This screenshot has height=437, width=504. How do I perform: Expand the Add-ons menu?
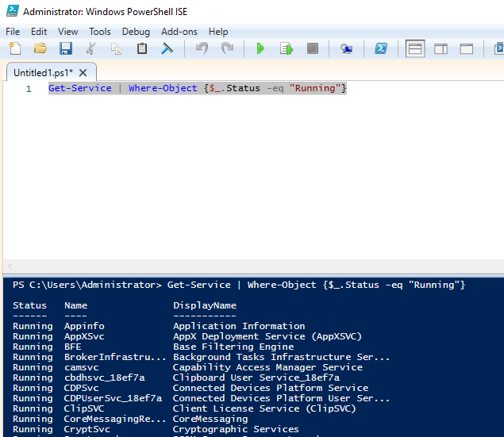pyautogui.click(x=179, y=32)
